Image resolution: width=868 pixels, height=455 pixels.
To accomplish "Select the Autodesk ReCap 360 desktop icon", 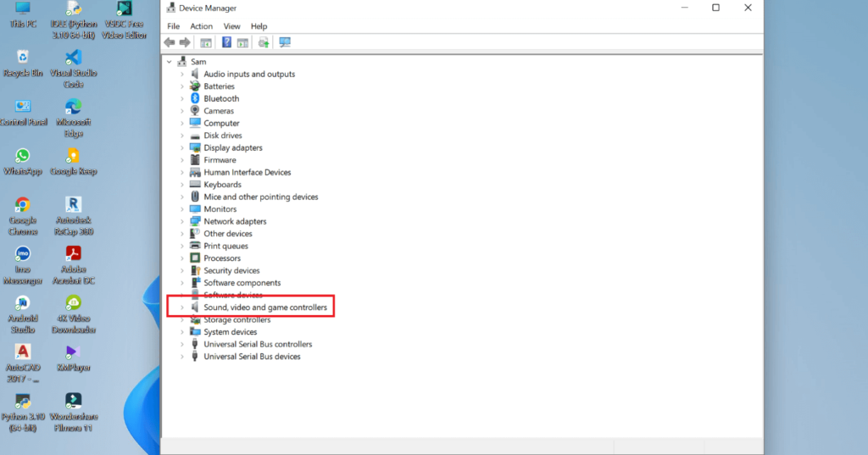I will [73, 216].
